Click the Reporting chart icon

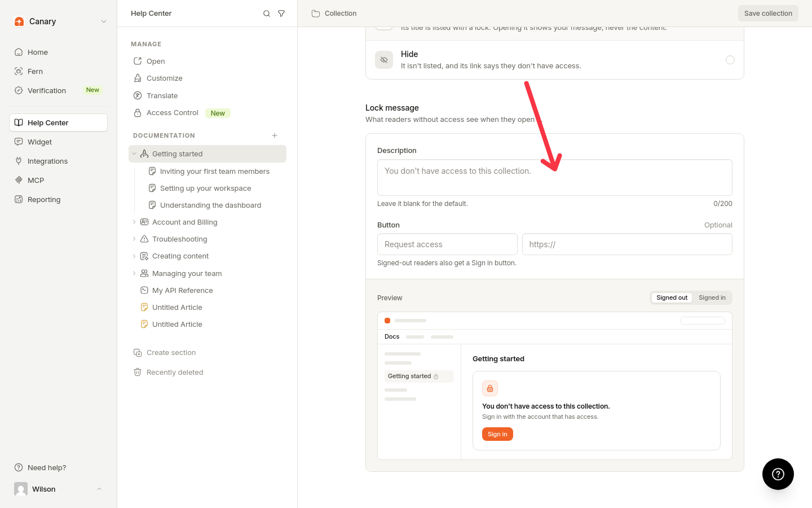click(x=19, y=199)
